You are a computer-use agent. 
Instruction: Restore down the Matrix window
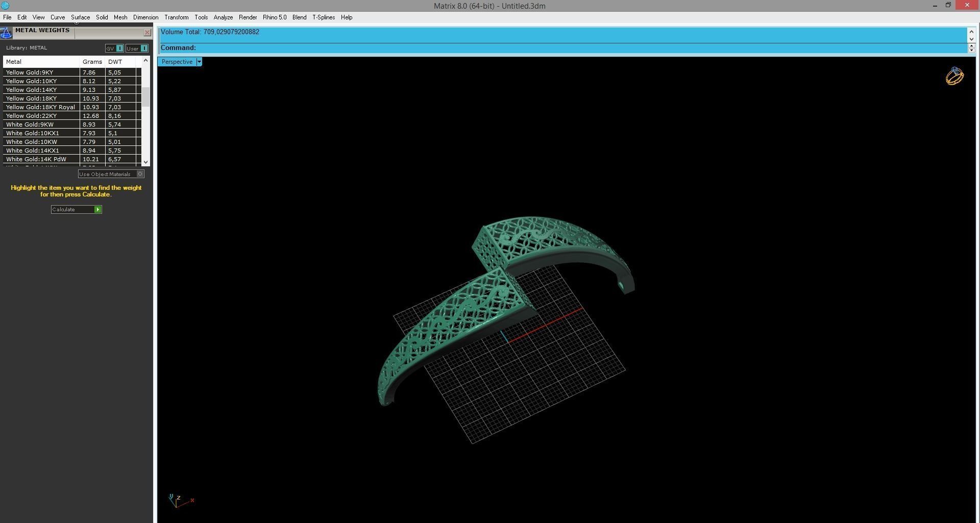point(948,5)
